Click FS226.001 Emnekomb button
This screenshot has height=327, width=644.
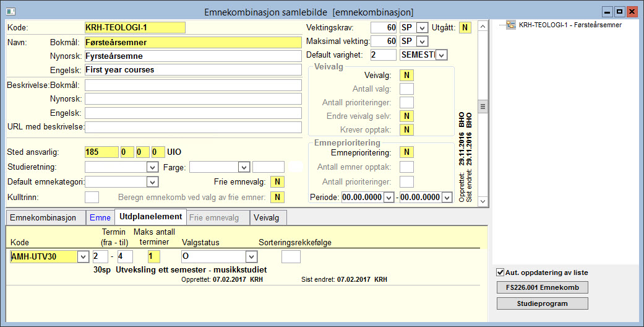pyautogui.click(x=542, y=287)
